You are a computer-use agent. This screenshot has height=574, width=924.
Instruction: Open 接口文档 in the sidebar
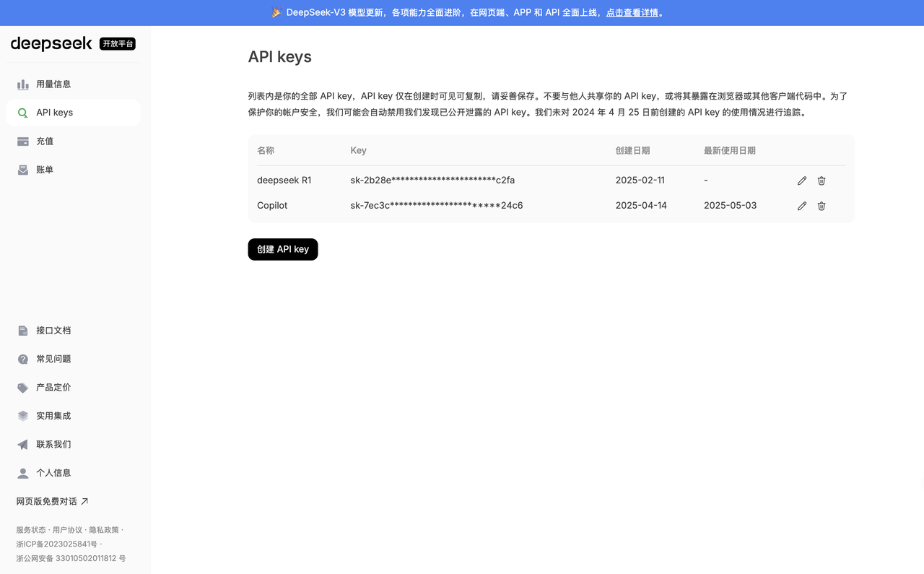point(73,331)
